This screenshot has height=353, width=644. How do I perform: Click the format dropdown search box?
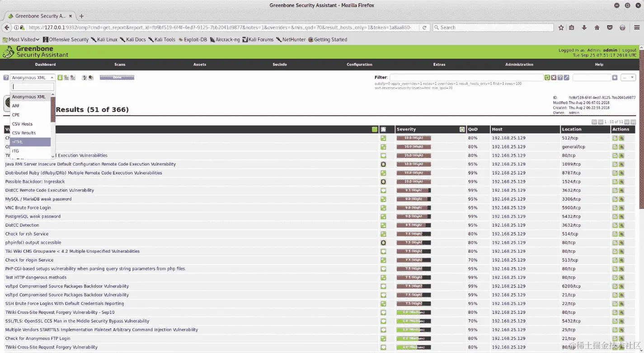[x=33, y=87]
